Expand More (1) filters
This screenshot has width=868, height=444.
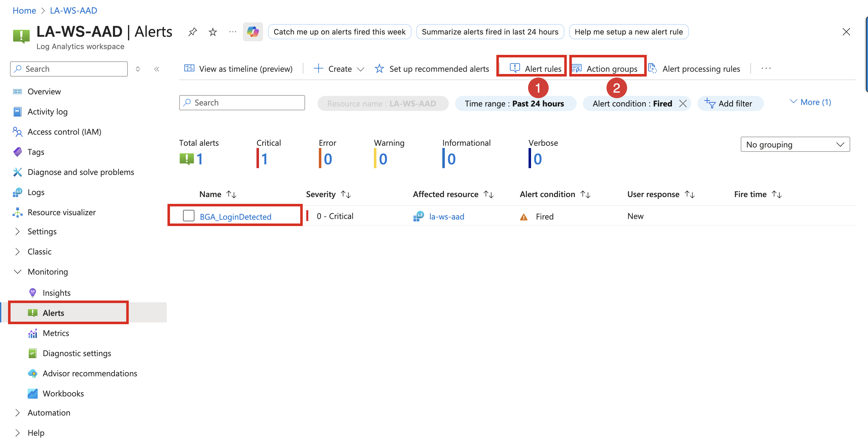810,102
